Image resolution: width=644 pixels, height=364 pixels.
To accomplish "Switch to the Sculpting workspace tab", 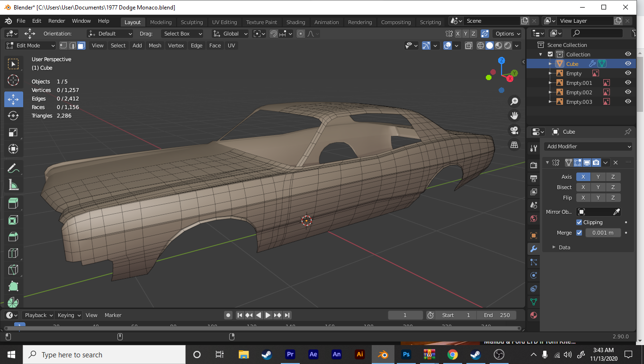I will point(191,22).
